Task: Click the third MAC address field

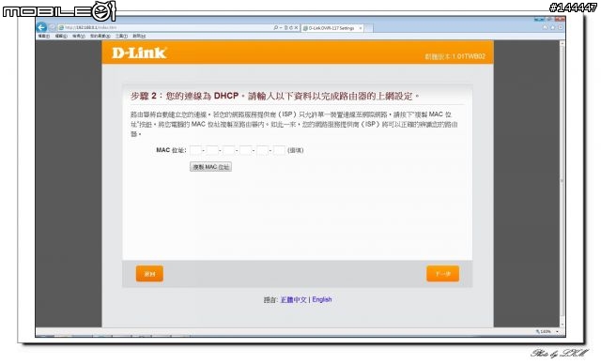Action: click(229, 150)
